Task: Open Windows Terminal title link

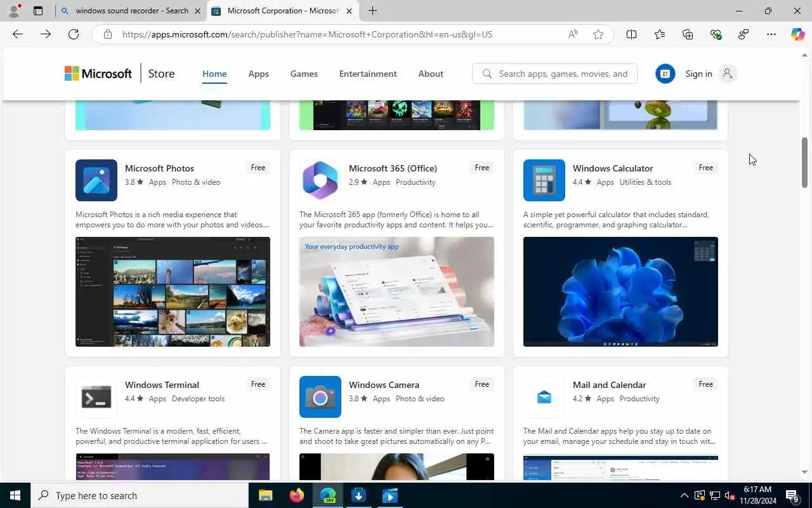Action: click(x=162, y=385)
